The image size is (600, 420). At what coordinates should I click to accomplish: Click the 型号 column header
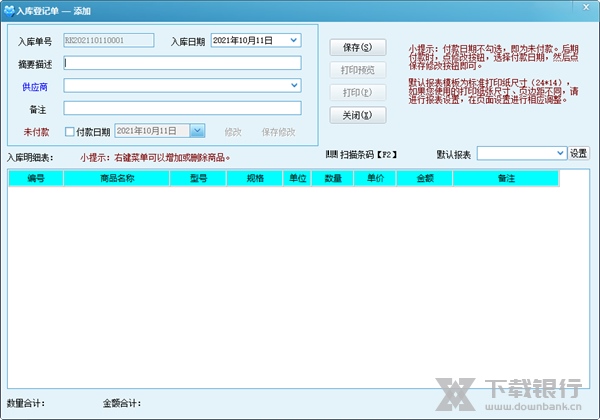click(x=198, y=178)
